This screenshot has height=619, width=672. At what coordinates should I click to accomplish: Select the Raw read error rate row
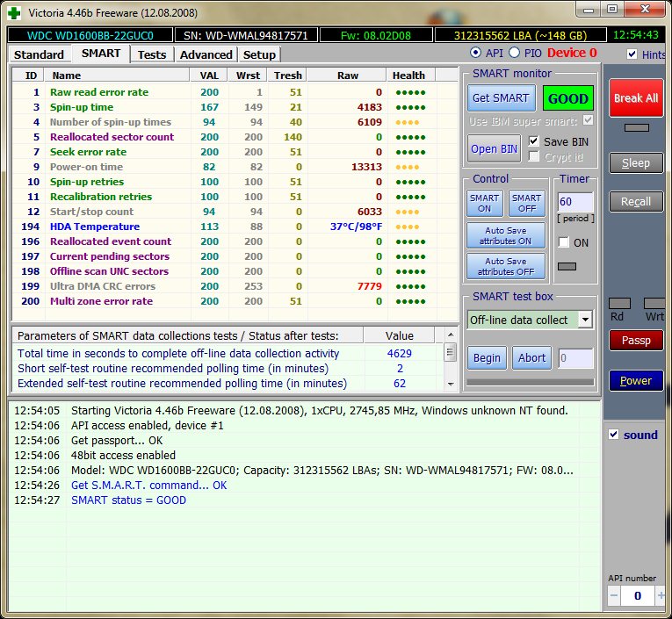(235, 92)
